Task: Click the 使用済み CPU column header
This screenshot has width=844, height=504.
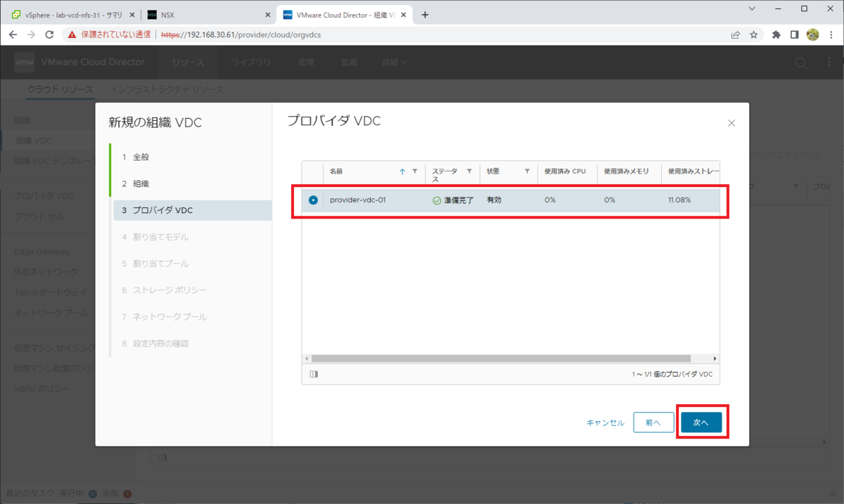Action: click(565, 171)
